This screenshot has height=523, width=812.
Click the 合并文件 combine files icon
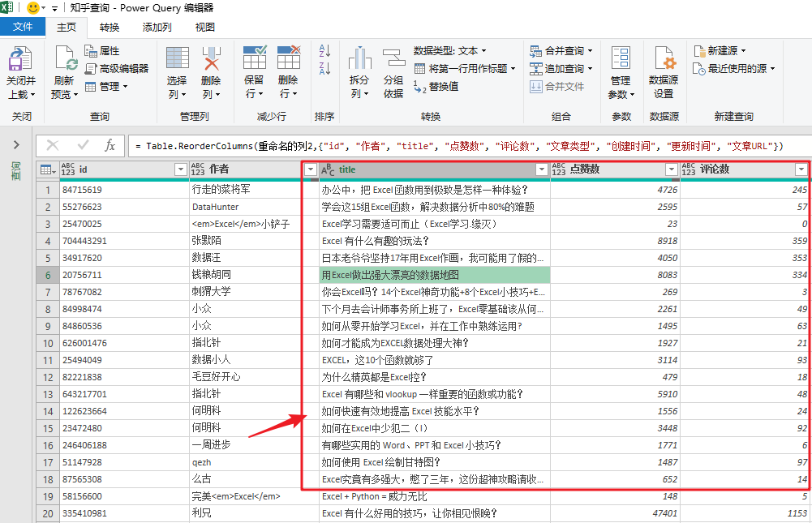click(x=535, y=87)
